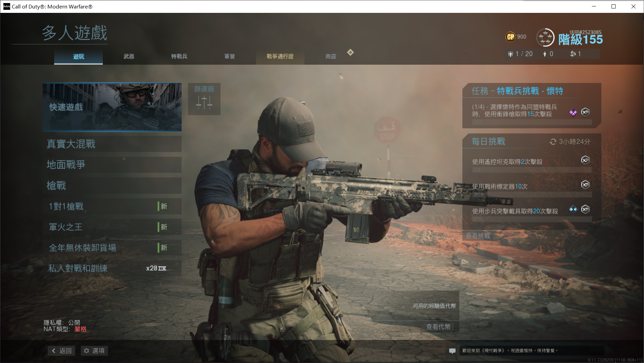Screen dimensions: 644x363
Task: Click the mission progress bar under 衝鋒槍 challenge
Action: [532, 122]
